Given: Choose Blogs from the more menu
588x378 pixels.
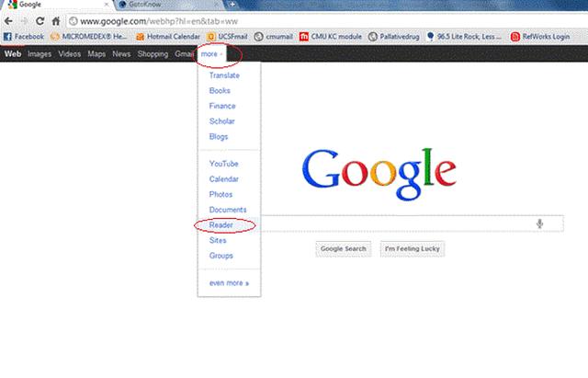Looking at the screenshot, I should [219, 137].
